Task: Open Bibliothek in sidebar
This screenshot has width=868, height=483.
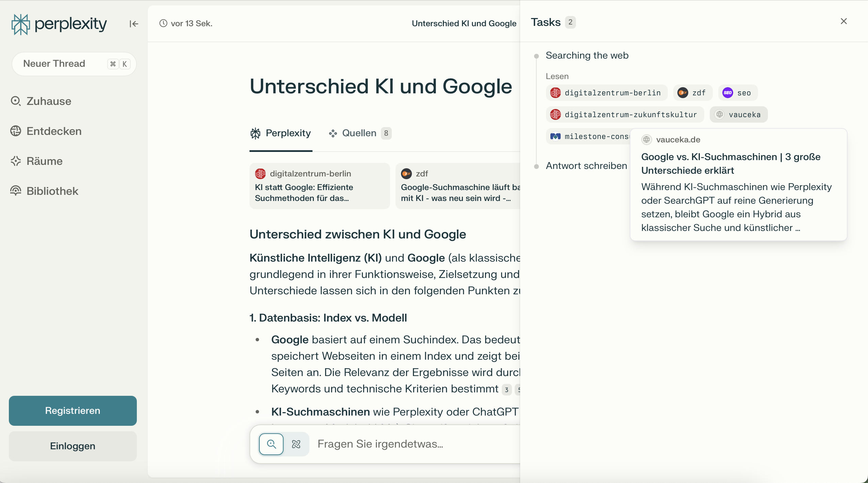Action: [44, 191]
